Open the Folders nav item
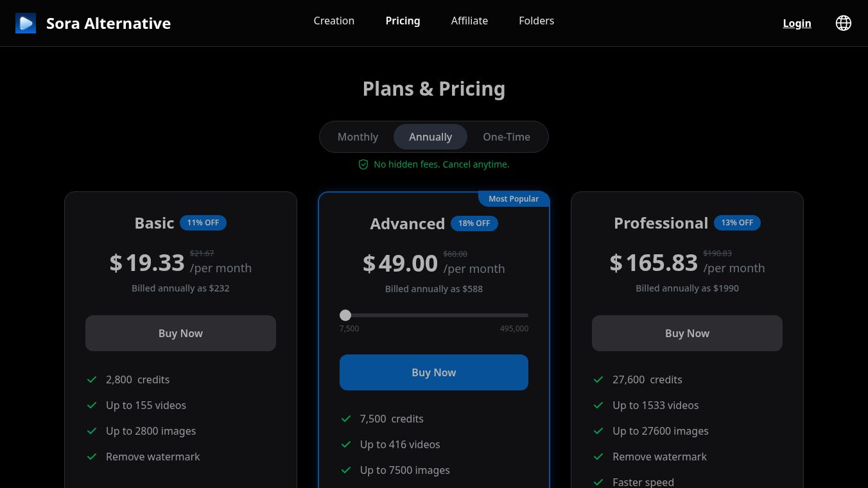Image resolution: width=868 pixels, height=488 pixels. [x=536, y=21]
